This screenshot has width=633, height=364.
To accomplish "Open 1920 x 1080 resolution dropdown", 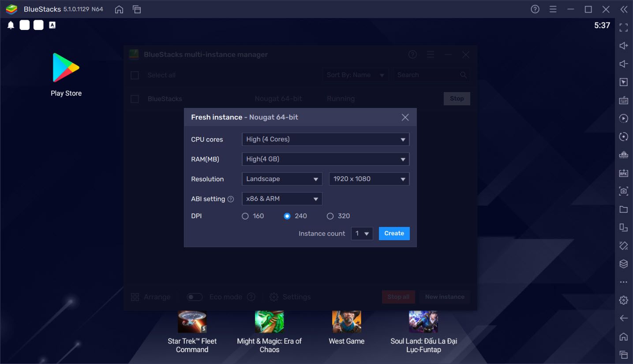I will (x=369, y=179).
